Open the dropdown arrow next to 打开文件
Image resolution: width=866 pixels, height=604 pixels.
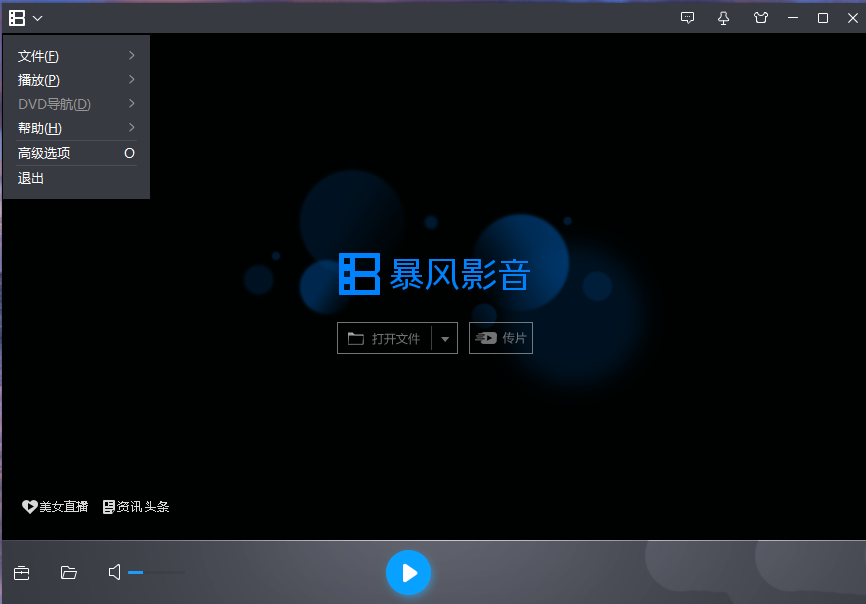445,338
